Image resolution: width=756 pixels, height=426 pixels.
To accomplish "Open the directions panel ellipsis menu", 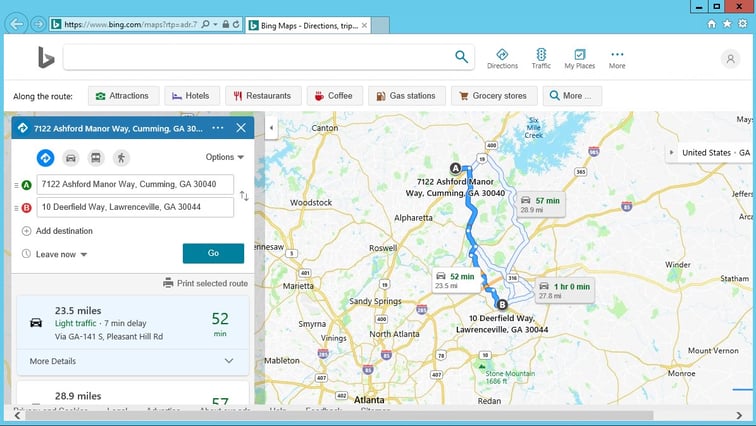I will [218, 128].
